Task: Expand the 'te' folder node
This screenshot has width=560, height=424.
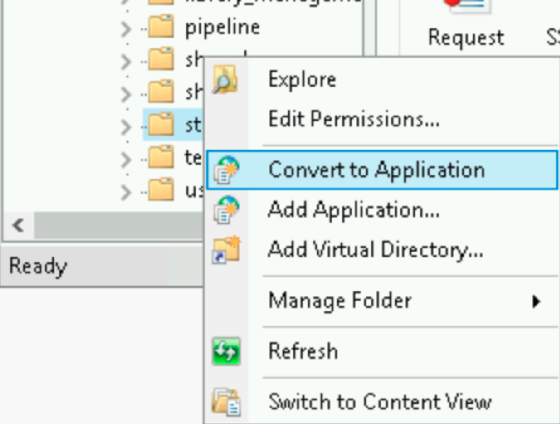Action: click(x=126, y=160)
